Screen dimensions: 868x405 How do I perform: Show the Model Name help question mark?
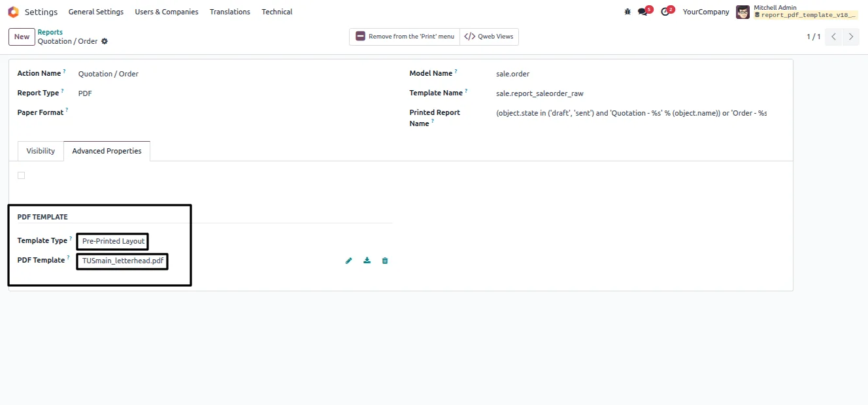456,71
